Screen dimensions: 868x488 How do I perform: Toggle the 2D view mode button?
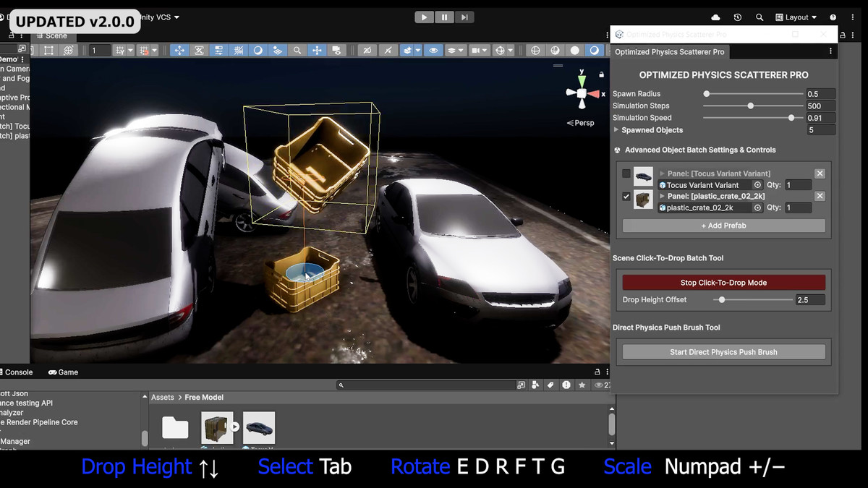pos(368,51)
